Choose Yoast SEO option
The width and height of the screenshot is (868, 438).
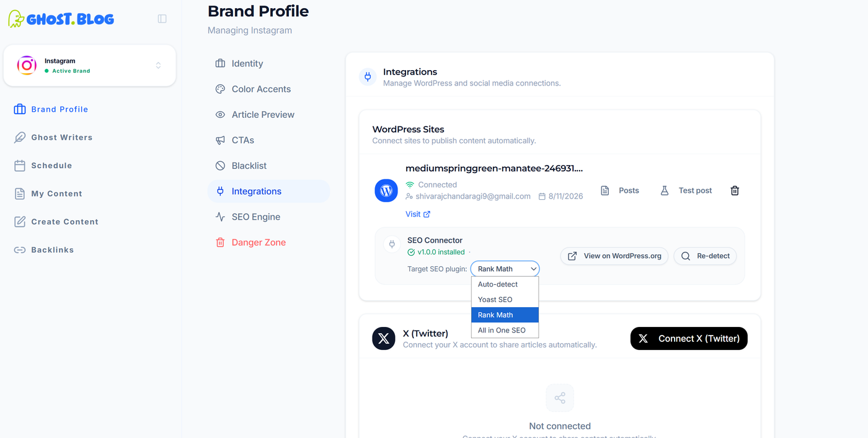point(505,300)
